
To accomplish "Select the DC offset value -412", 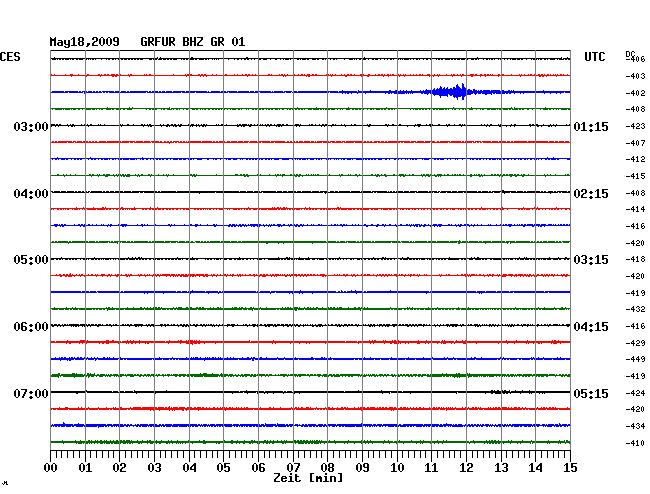I will point(635,159).
